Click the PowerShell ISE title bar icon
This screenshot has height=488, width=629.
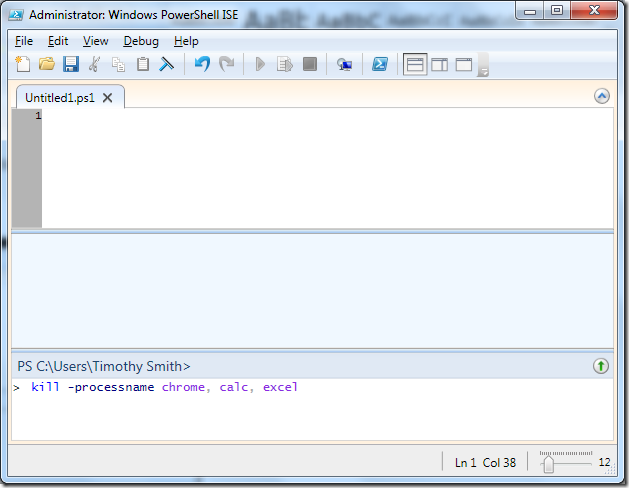(16, 15)
